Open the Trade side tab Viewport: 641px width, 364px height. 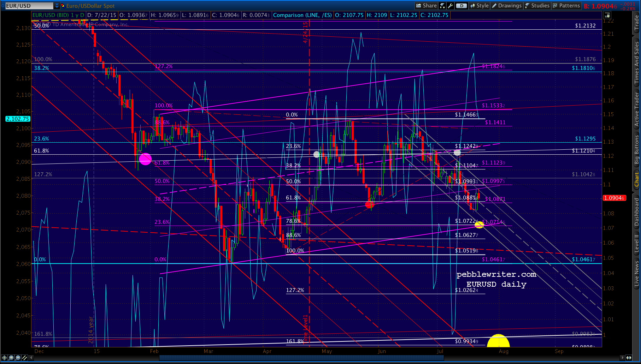click(x=636, y=23)
